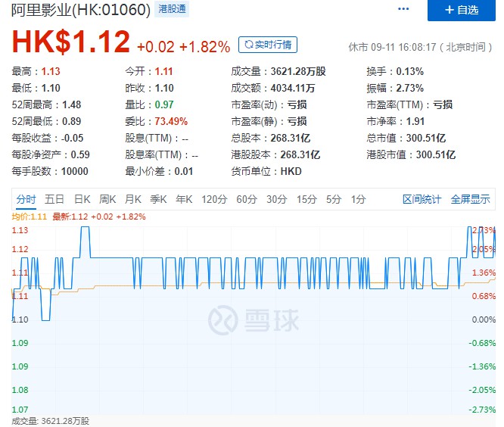Select the 分时 chart tab
The image size is (504, 427).
[x=26, y=199]
